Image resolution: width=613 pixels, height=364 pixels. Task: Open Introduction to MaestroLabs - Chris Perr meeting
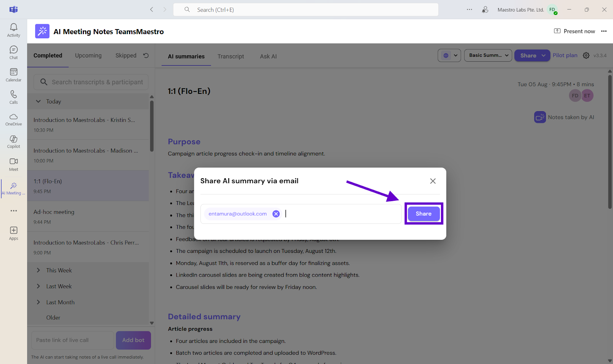pos(88,247)
